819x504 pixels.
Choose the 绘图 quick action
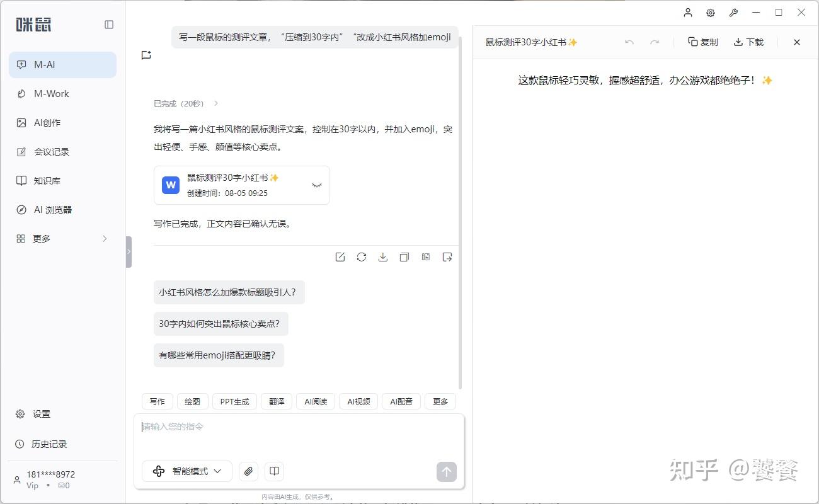pos(193,401)
